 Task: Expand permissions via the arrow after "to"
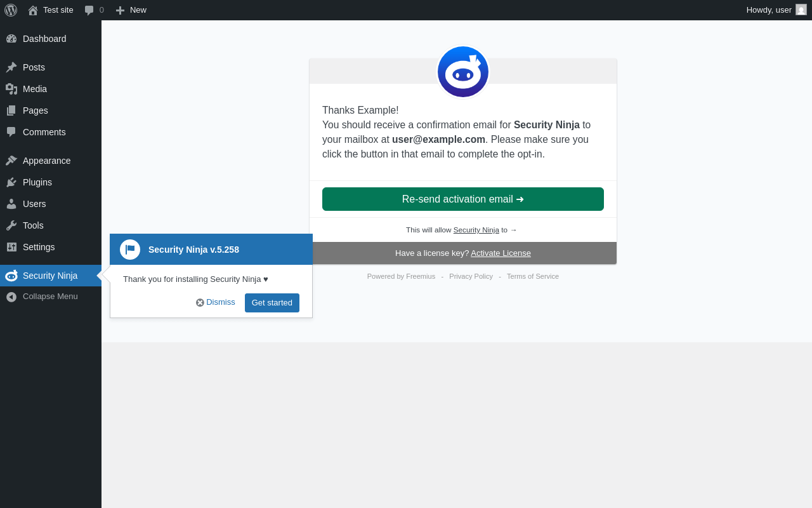click(513, 230)
